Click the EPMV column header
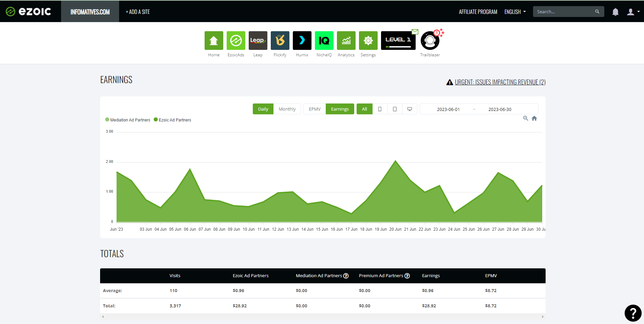This screenshot has height=324, width=644. click(491, 276)
